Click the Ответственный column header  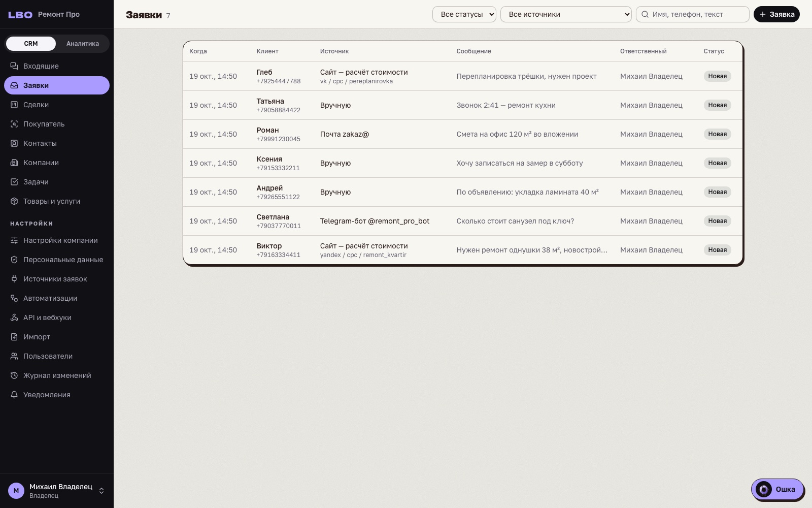pos(643,51)
